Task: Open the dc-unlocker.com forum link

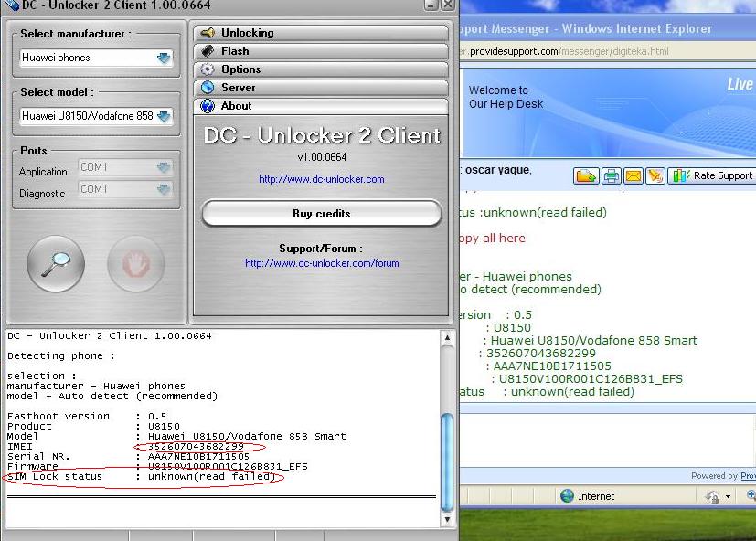Action: 322,263
